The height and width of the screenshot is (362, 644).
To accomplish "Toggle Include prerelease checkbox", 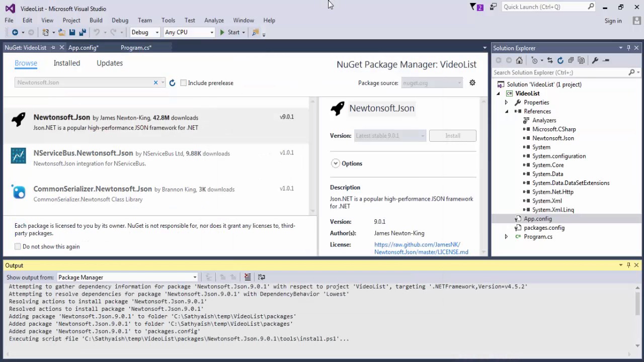I will tap(183, 83).
